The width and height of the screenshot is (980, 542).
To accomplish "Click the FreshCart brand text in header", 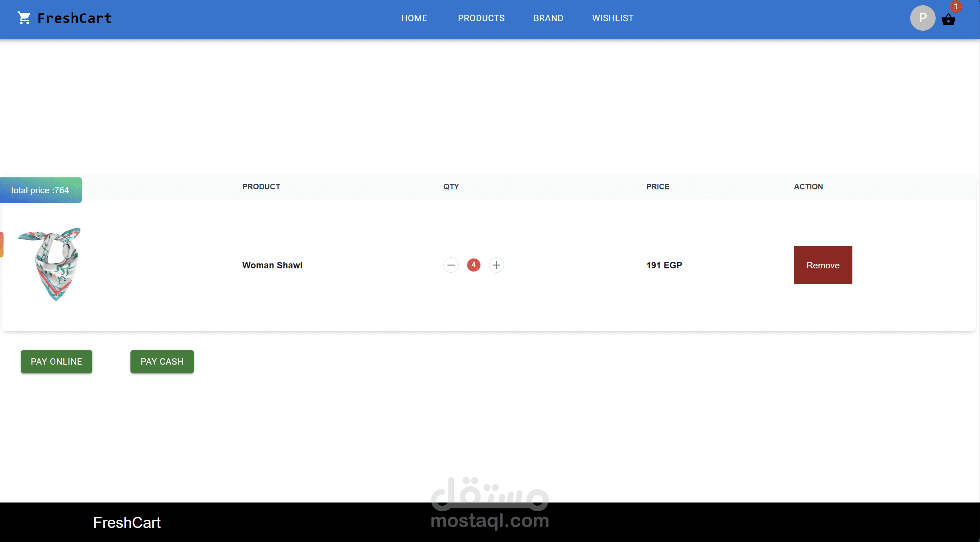I will [75, 18].
